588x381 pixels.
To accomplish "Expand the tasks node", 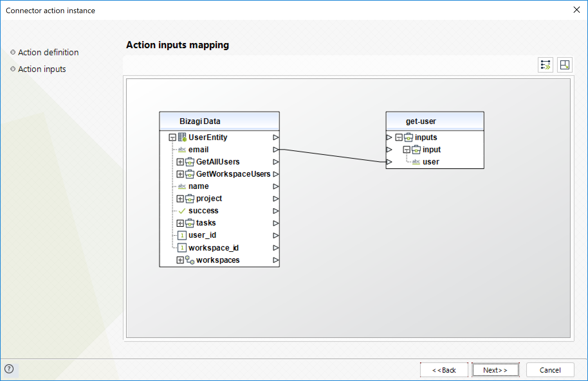I will click(x=180, y=223).
